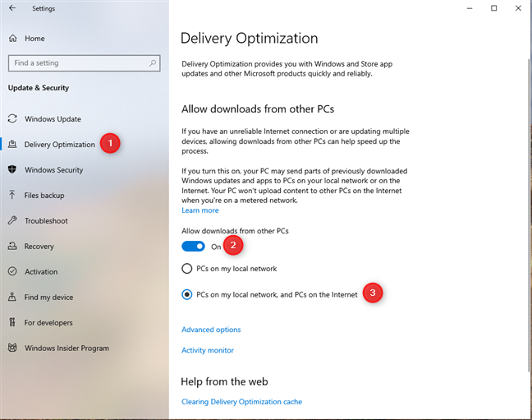Image resolution: width=532 pixels, height=420 pixels.
Task: Click the vertical scrollbar on the right
Action: click(x=530, y=214)
